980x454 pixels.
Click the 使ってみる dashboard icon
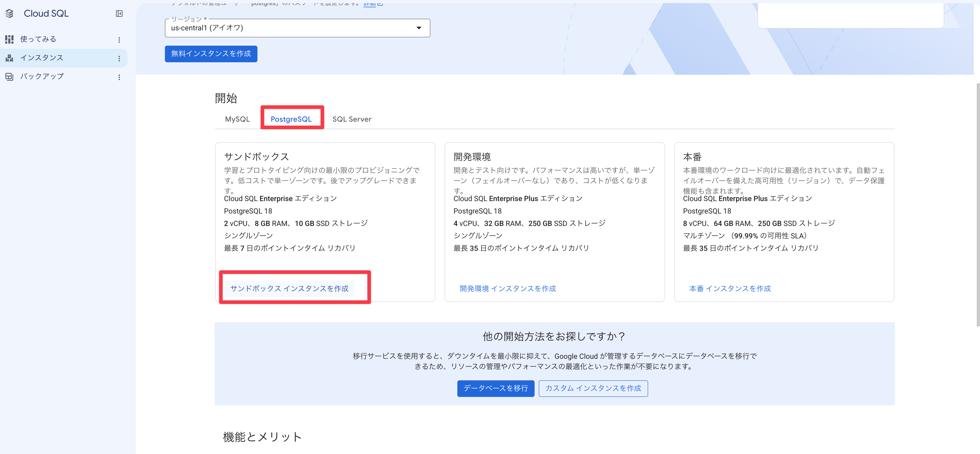click(x=10, y=39)
